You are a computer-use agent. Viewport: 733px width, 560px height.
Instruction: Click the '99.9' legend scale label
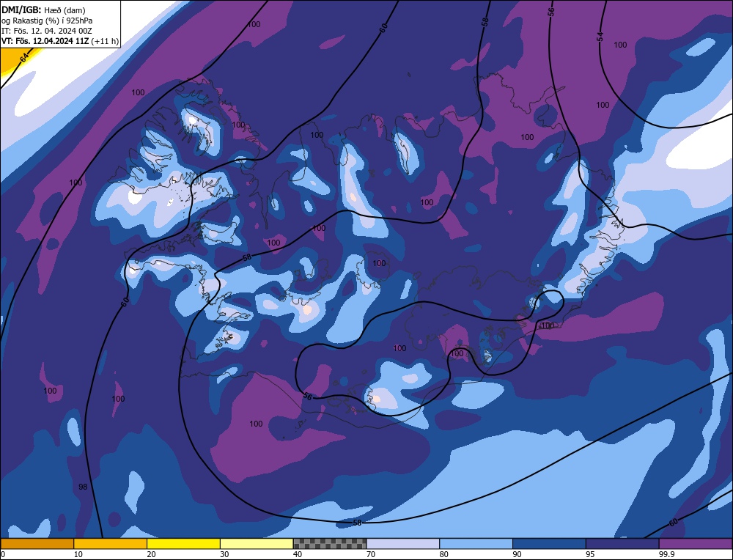[666, 554]
